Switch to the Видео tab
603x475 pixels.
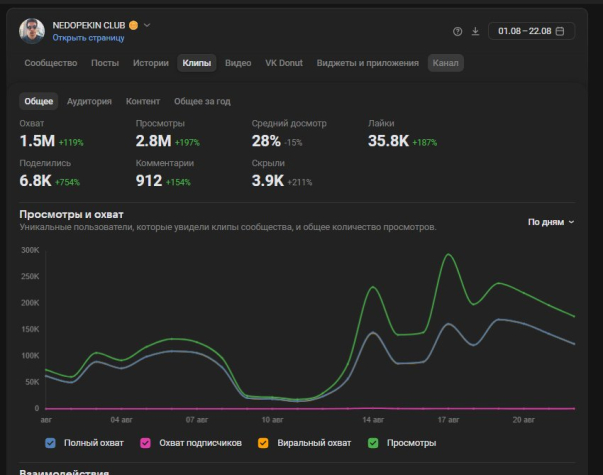[x=238, y=63]
